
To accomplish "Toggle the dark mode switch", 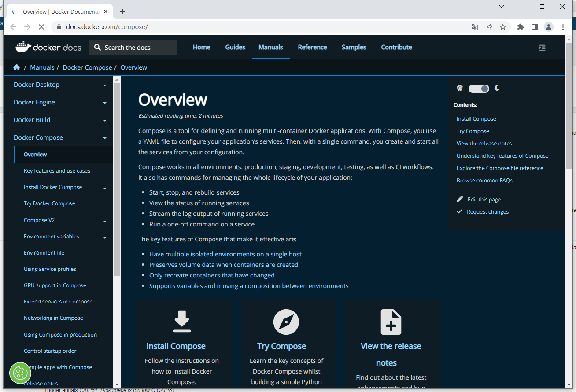I will click(x=479, y=89).
